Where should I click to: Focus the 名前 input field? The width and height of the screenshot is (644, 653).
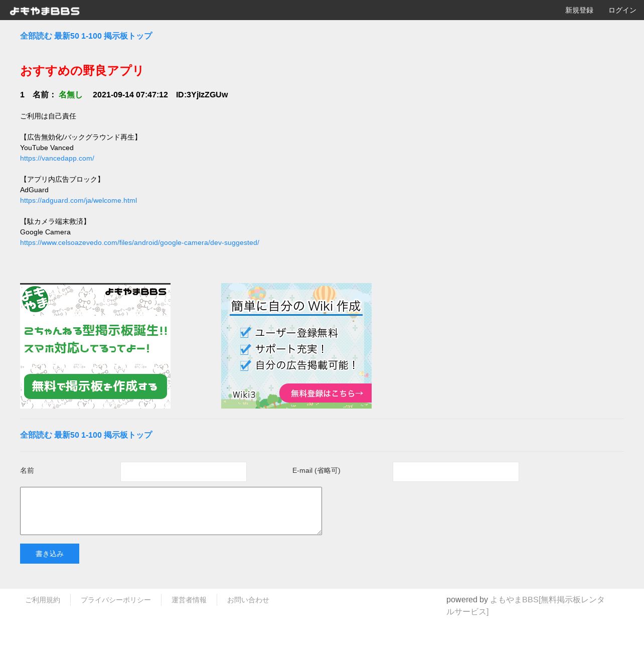pyautogui.click(x=184, y=472)
